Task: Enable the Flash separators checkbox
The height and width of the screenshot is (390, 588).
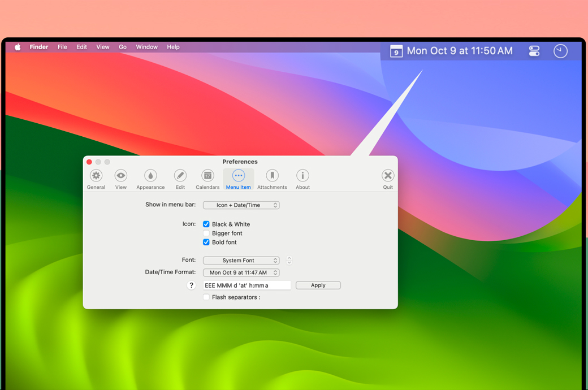Action: tap(206, 297)
